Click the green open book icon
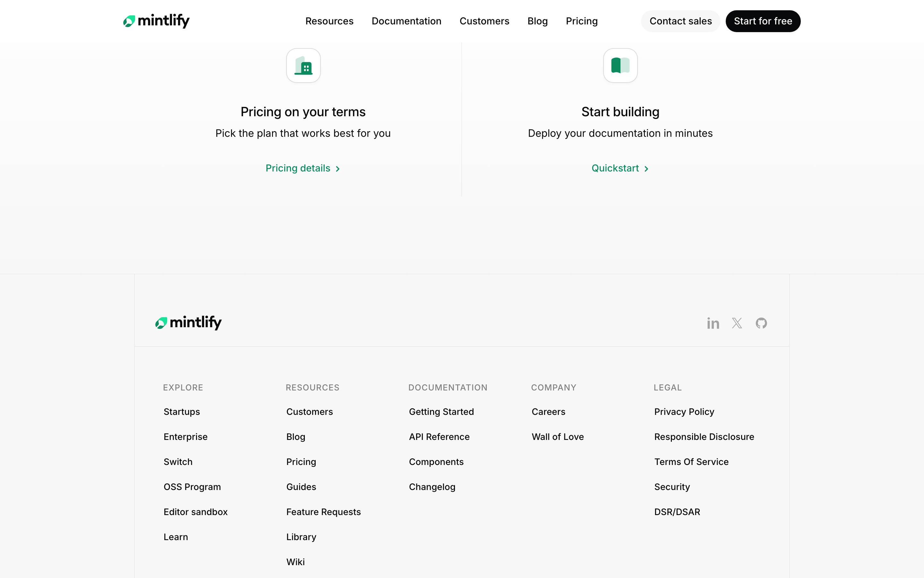Screen dimensions: 924x578 click(620, 66)
